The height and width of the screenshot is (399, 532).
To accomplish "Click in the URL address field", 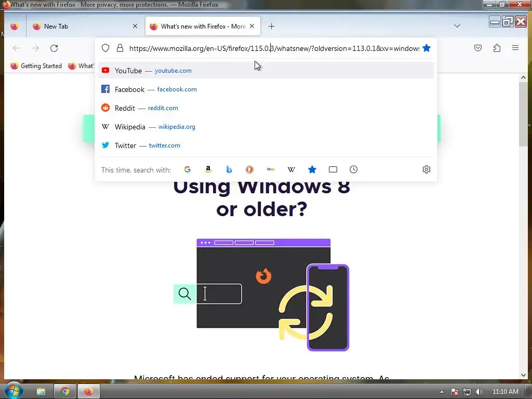I will click(274, 48).
